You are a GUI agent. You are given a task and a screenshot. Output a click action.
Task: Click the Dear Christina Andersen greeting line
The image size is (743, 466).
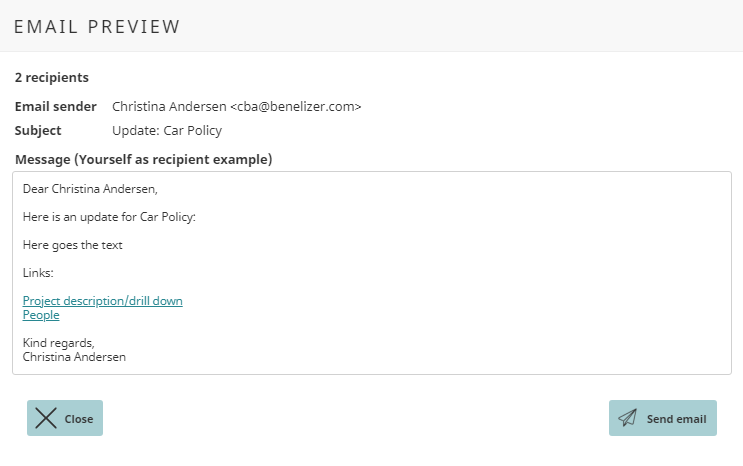(x=90, y=189)
